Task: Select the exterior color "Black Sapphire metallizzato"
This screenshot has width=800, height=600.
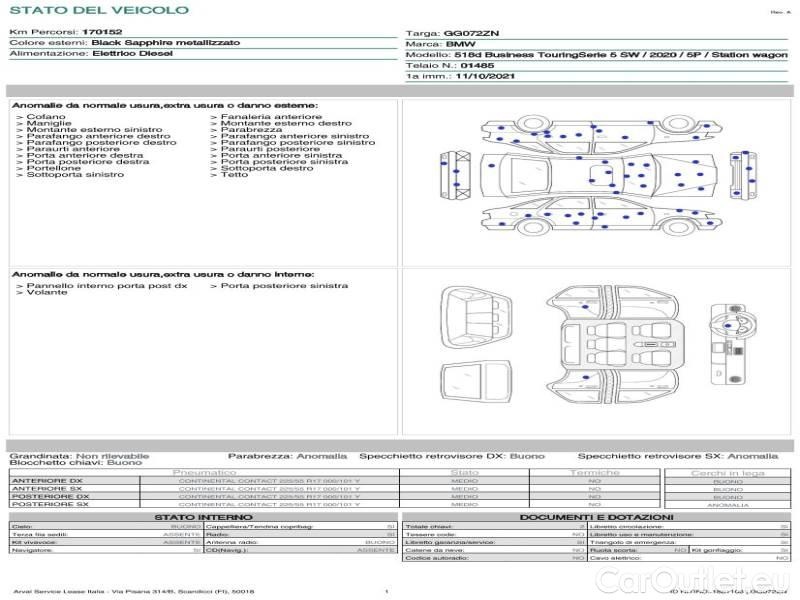Action: (166, 42)
